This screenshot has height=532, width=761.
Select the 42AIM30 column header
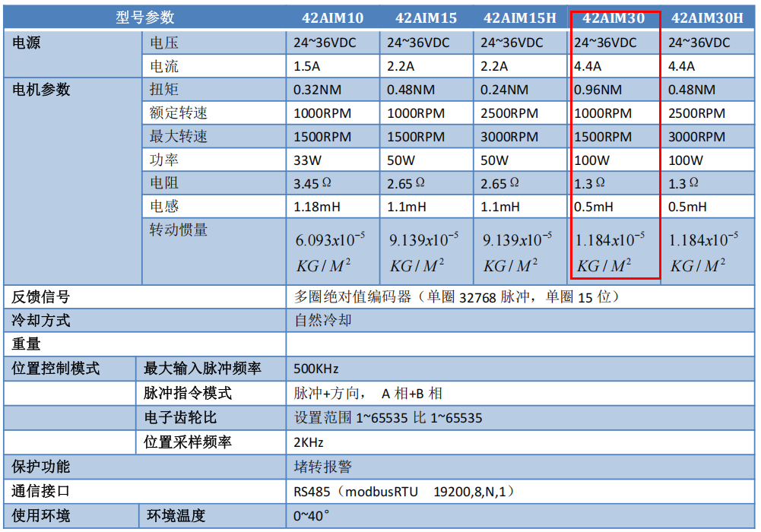pos(614,18)
